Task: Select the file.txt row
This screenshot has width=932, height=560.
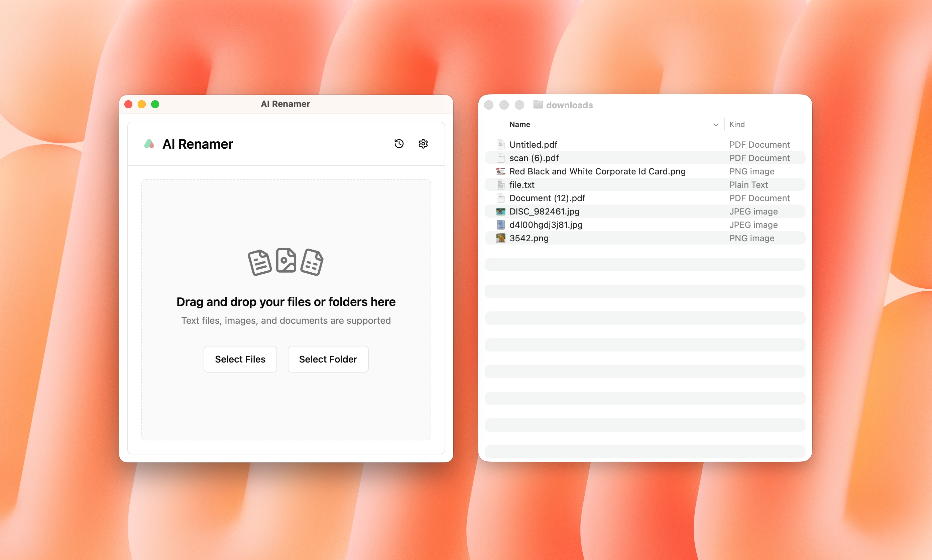Action: tap(522, 184)
